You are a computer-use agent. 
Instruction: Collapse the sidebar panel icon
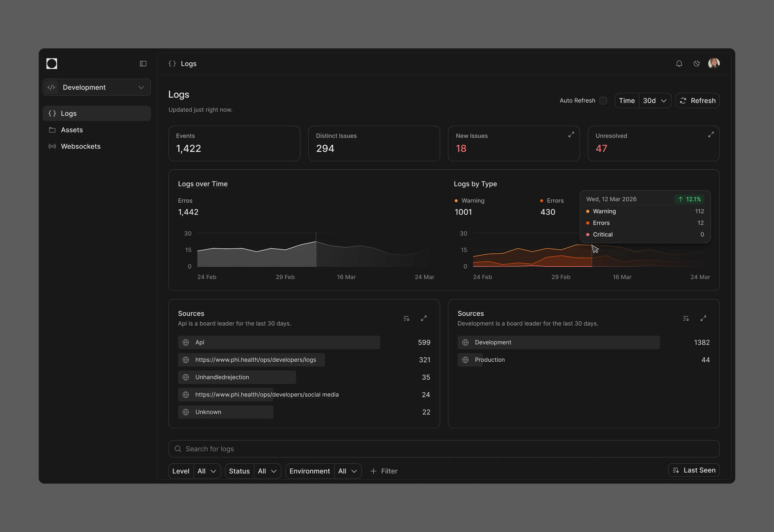click(143, 64)
